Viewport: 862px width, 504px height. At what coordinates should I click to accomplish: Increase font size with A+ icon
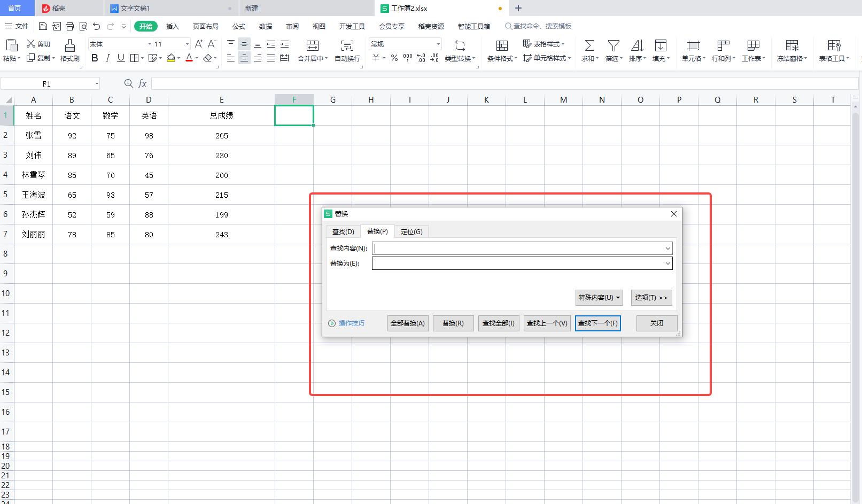coord(199,44)
